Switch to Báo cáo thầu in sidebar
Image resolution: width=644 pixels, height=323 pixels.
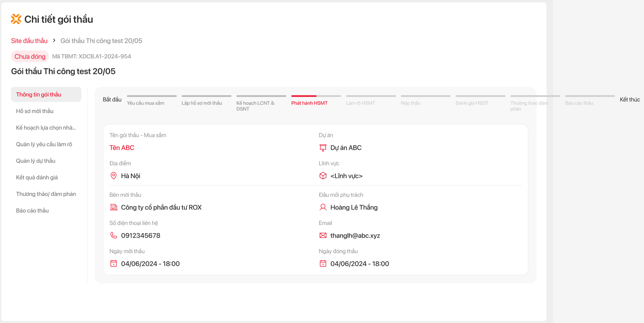(32, 211)
